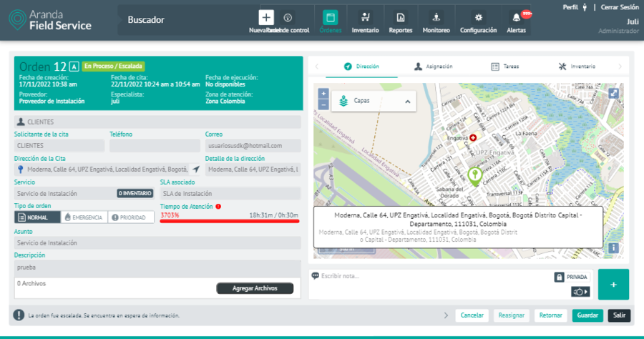Click the CLIENTES section header
The image size is (644, 339).
157,122
